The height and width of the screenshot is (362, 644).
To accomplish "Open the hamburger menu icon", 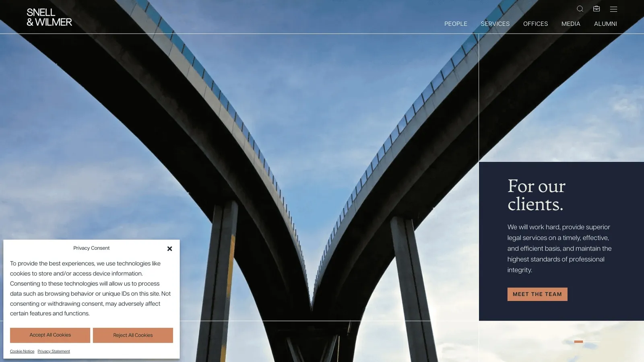I will (613, 9).
